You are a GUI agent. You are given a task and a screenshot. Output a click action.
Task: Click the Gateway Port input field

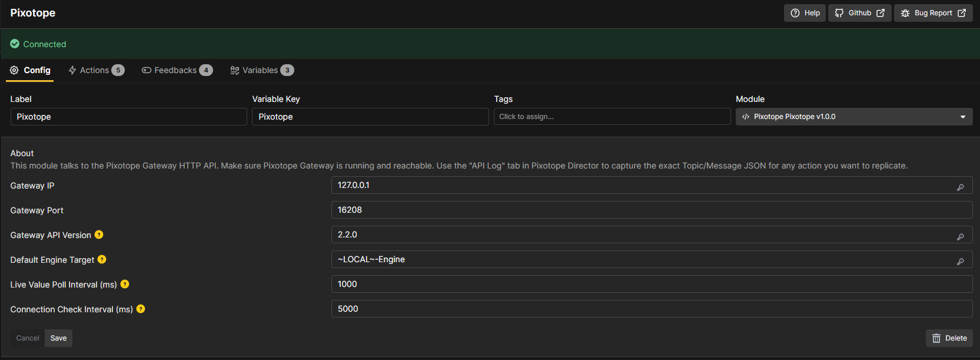tap(652, 210)
